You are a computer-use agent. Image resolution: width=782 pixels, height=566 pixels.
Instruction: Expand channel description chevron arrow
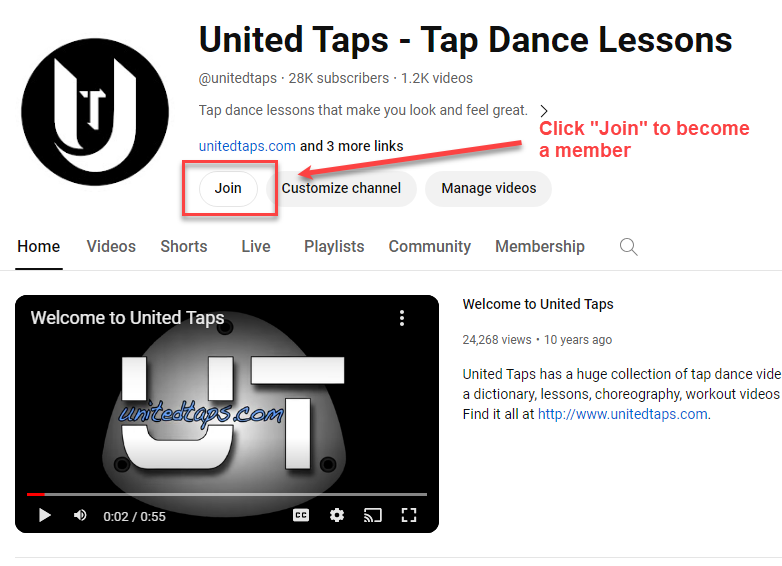[544, 111]
